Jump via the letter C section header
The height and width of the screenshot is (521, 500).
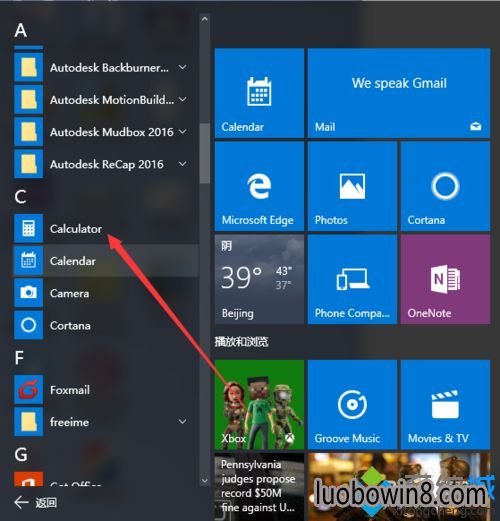coord(20,197)
